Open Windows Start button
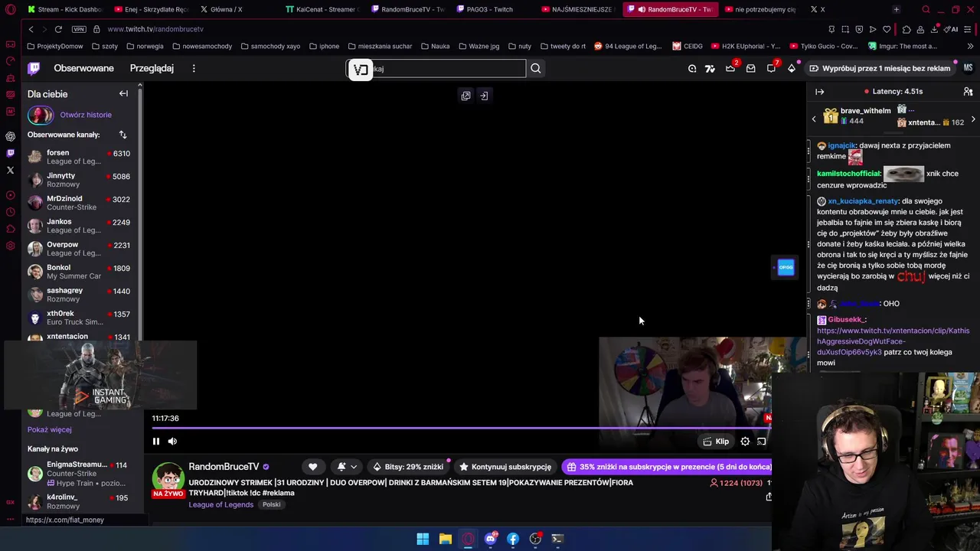 [423, 539]
